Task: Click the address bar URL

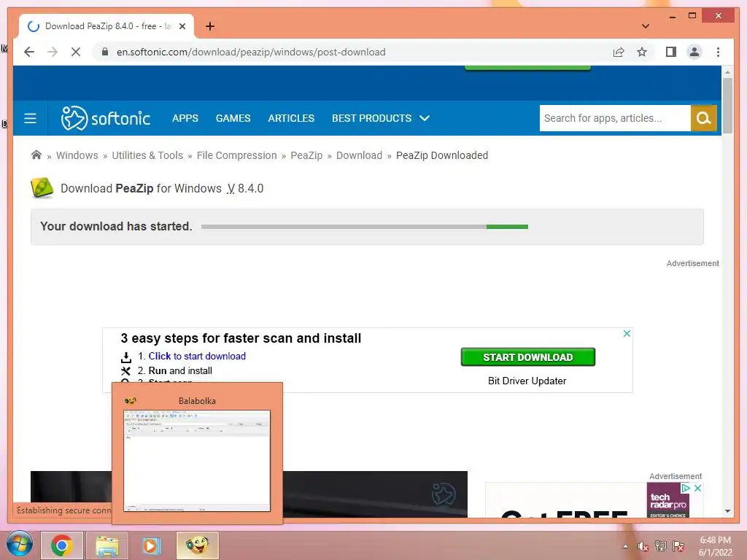Action: 251,52
